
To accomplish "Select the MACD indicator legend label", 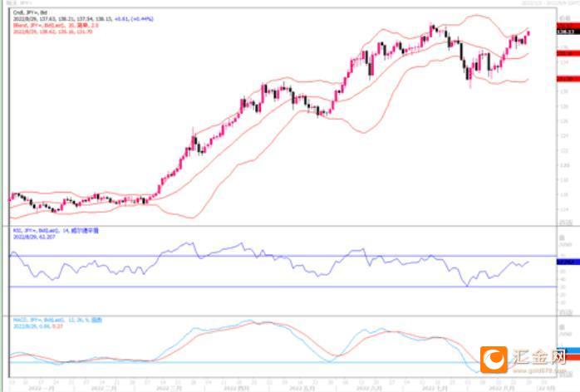I will (57, 320).
